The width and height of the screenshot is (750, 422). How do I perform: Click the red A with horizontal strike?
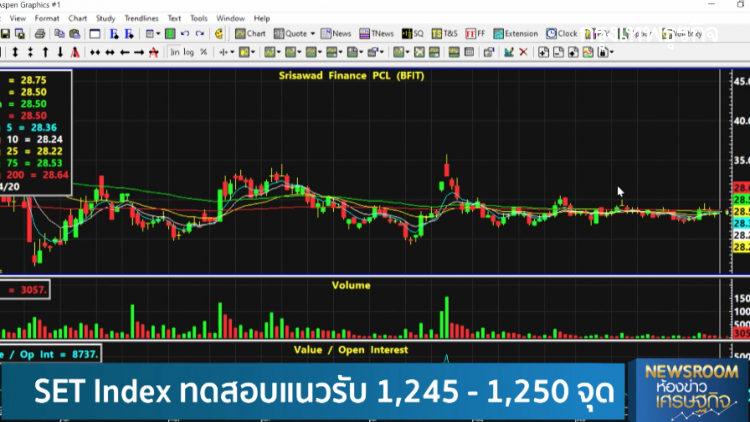click(x=154, y=52)
